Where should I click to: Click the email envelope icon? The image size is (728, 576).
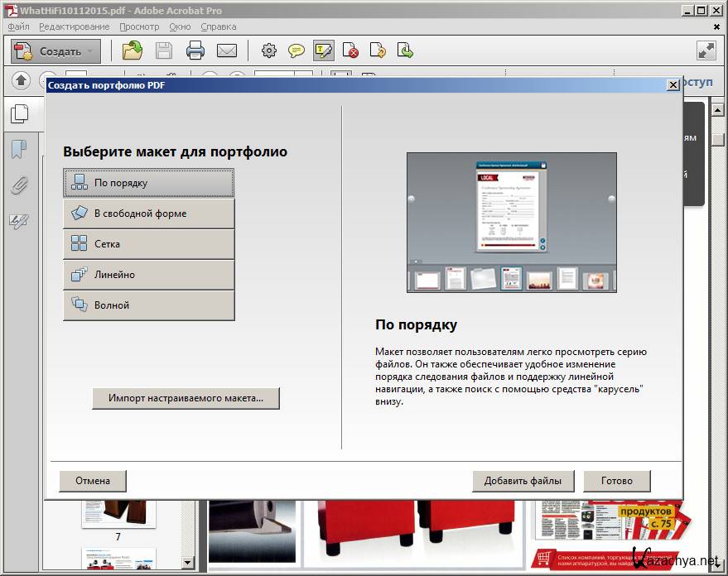(x=227, y=51)
